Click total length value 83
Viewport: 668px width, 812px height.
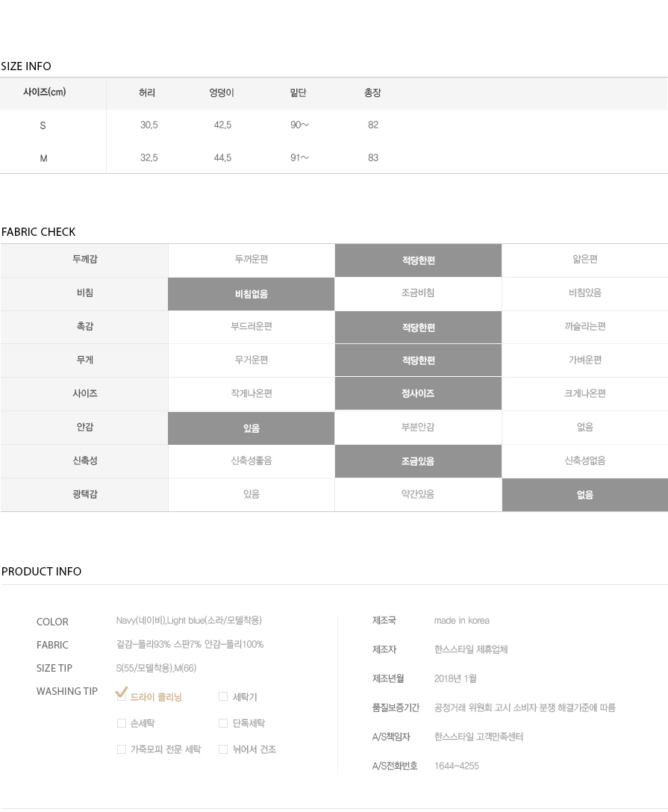point(373,157)
